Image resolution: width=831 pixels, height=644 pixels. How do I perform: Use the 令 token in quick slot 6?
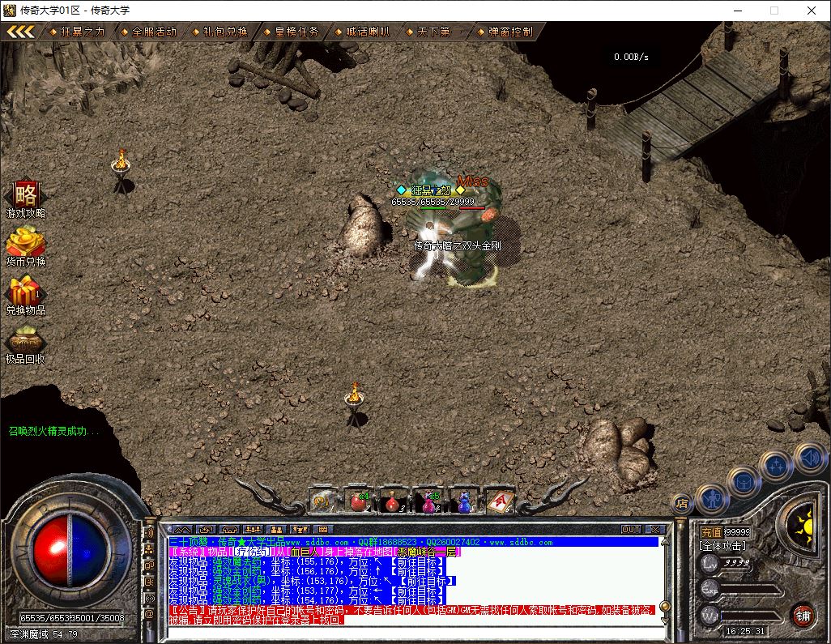click(499, 501)
